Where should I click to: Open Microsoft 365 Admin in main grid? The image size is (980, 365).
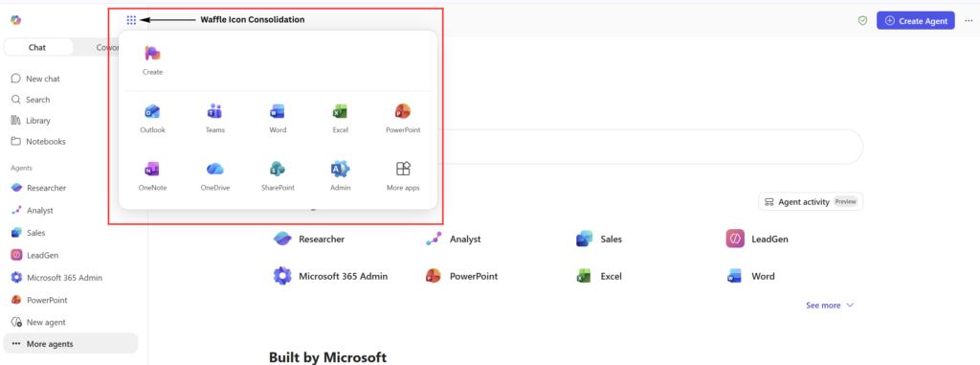click(x=330, y=276)
